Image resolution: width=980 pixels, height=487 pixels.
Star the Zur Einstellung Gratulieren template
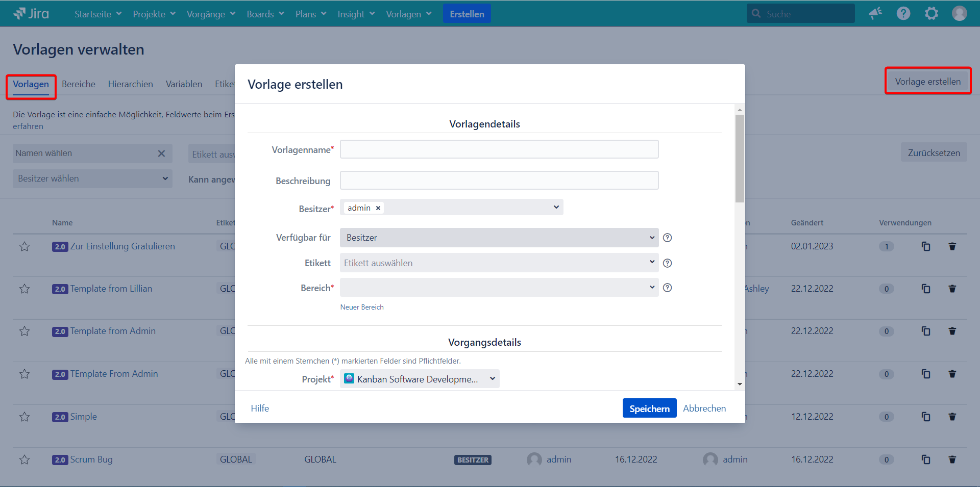(x=24, y=247)
